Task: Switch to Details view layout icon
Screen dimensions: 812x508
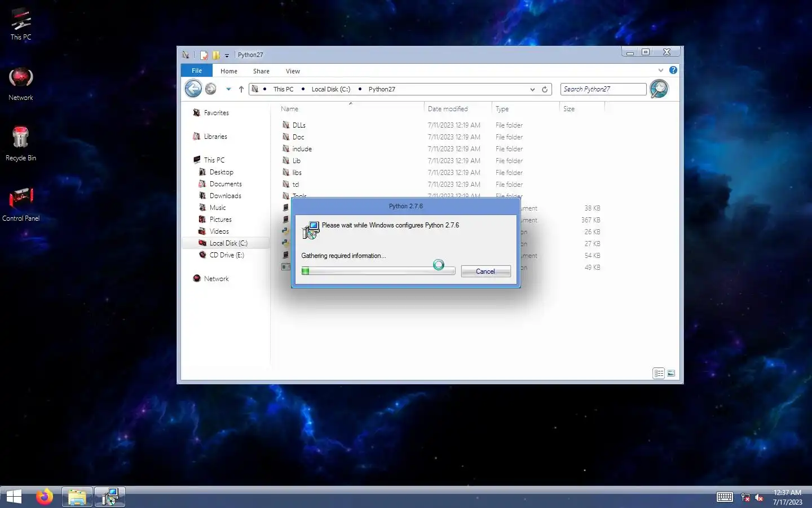Action: pyautogui.click(x=659, y=373)
